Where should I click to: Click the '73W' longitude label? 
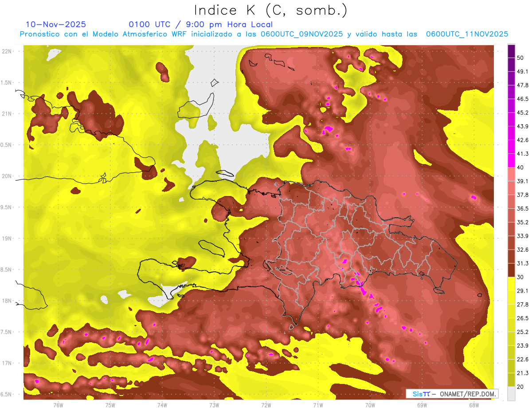tap(214, 405)
